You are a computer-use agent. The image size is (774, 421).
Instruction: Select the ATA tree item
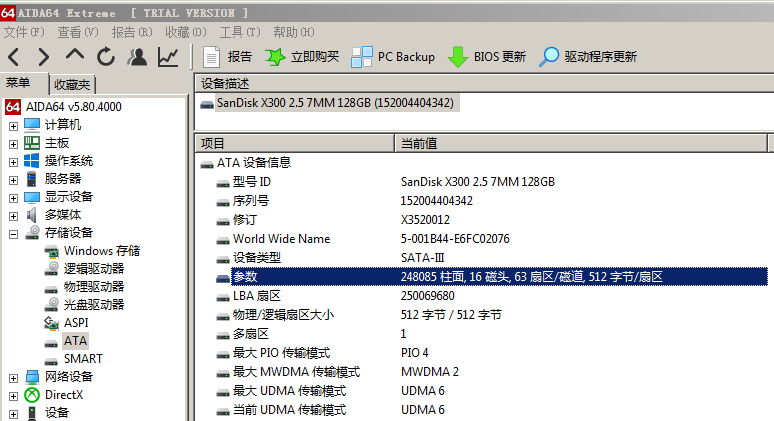pyautogui.click(x=75, y=341)
